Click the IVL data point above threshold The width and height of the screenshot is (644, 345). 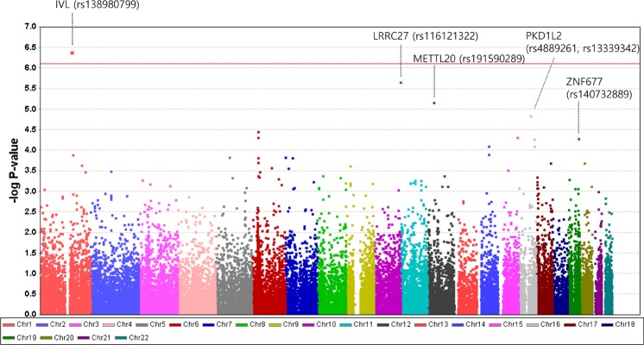tap(73, 53)
